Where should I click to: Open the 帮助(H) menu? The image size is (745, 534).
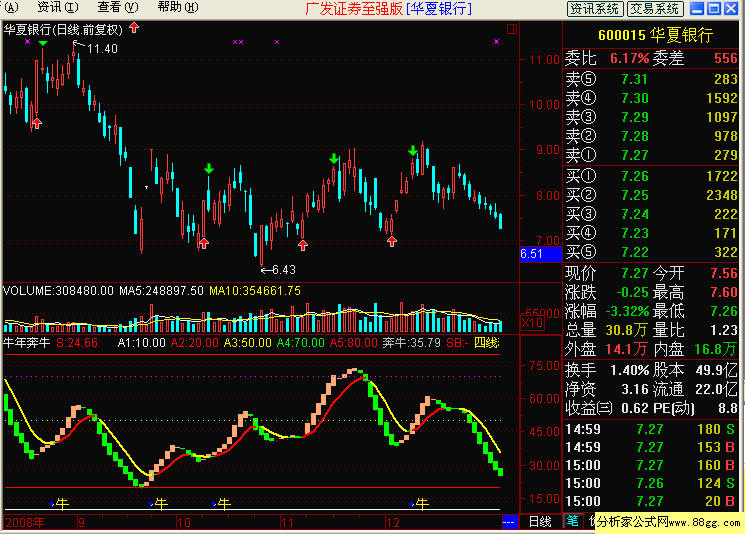178,7
